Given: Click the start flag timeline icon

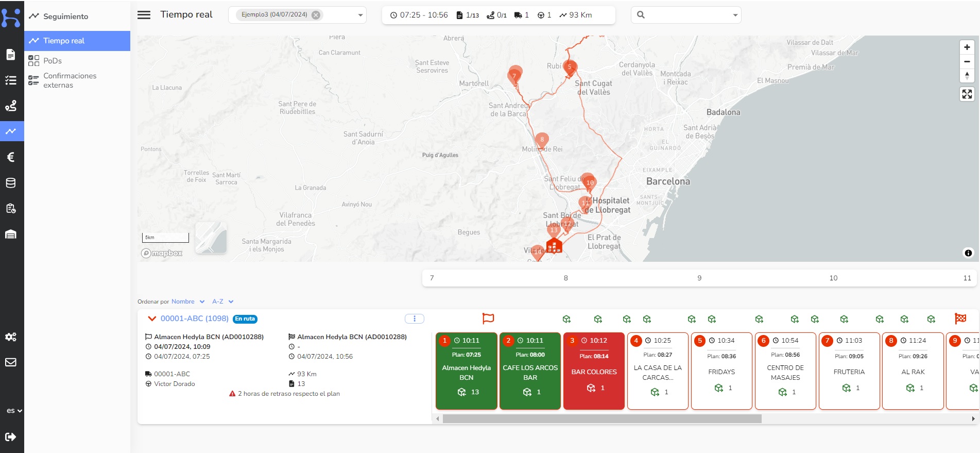Looking at the screenshot, I should click(x=488, y=318).
